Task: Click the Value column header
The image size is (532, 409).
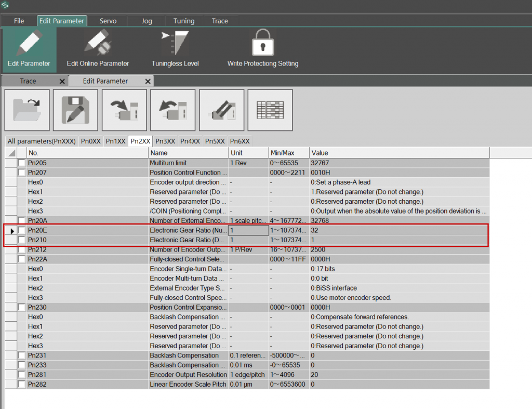Action: click(x=399, y=153)
